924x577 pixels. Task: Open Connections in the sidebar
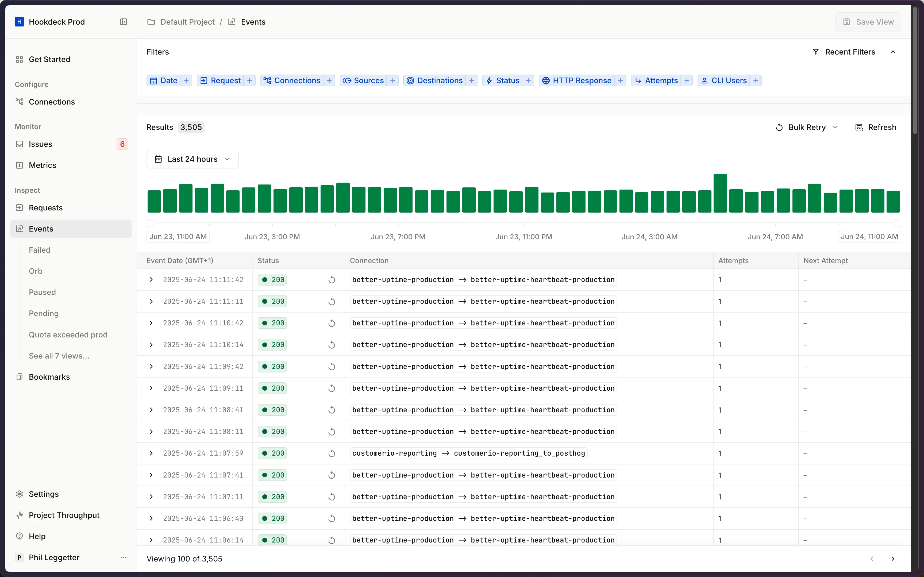[x=71, y=102]
